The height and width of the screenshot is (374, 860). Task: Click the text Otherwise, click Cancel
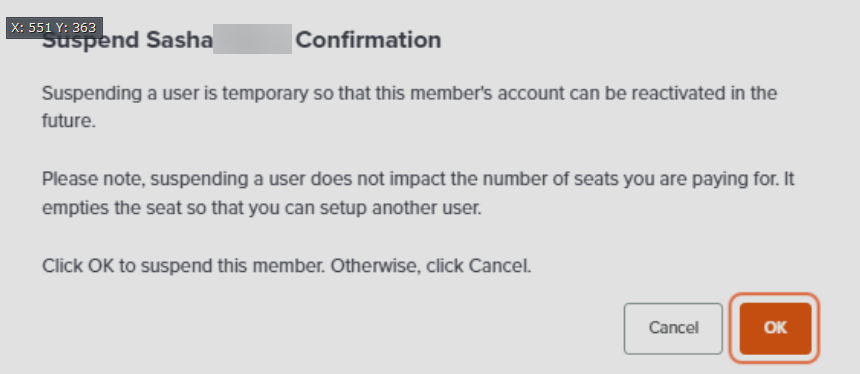click(431, 266)
